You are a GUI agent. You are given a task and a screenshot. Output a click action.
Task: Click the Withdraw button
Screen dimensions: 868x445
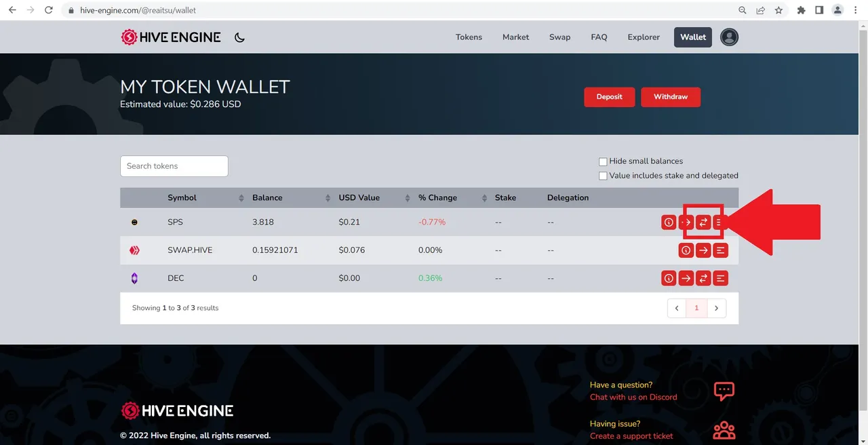point(671,97)
